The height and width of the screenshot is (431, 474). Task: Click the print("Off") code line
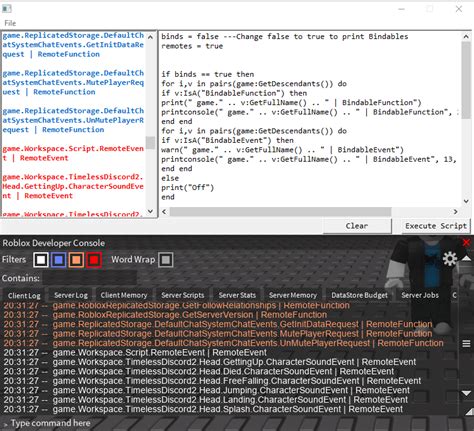[x=188, y=187]
